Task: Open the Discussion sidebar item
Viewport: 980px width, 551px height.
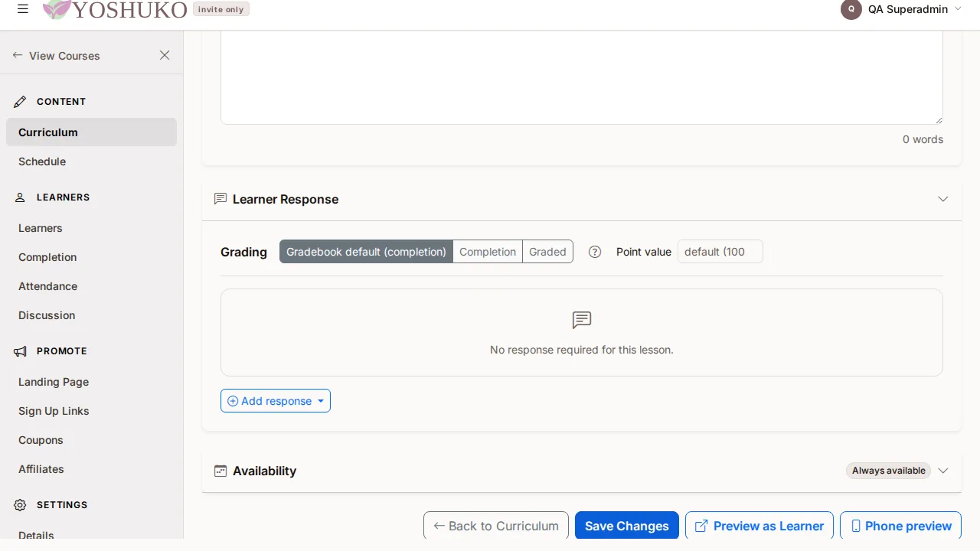Action: 91,315
